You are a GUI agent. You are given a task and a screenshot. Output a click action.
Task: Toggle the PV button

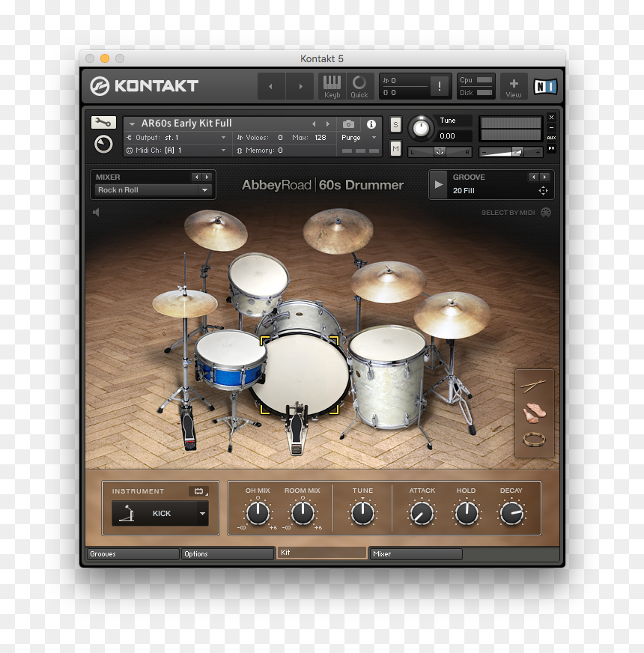click(551, 148)
